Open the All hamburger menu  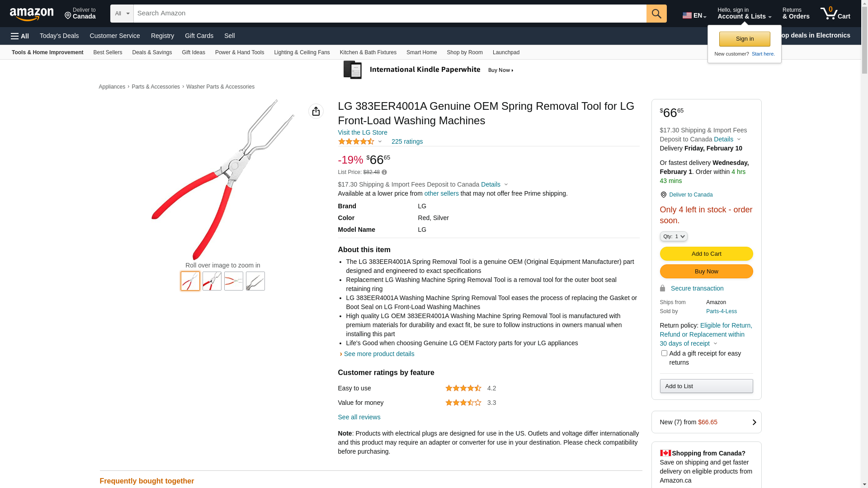20,36
